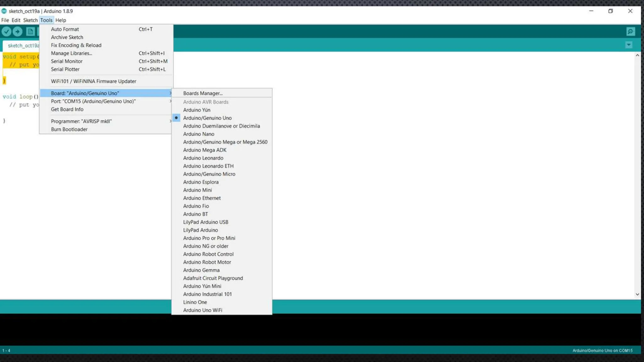The height and width of the screenshot is (362, 644).
Task: Choose Auto Format in Tools menu
Action: click(106, 29)
